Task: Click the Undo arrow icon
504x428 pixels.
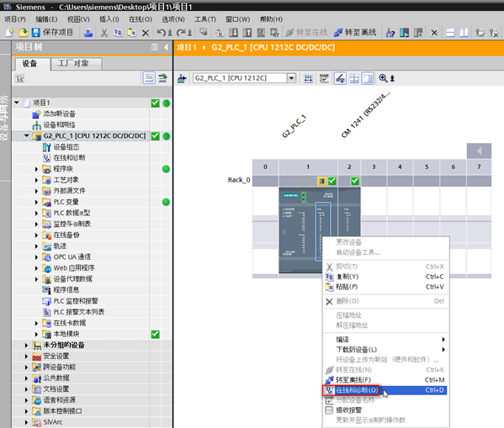Action: 161,33
